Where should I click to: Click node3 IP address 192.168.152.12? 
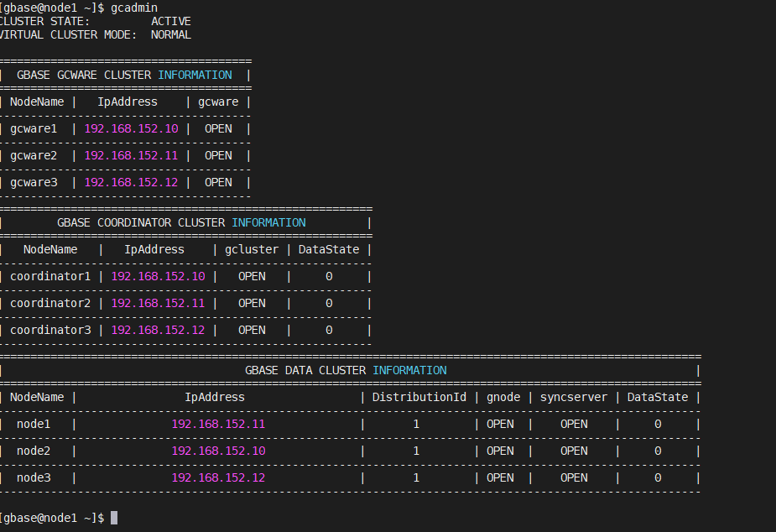[218, 477]
